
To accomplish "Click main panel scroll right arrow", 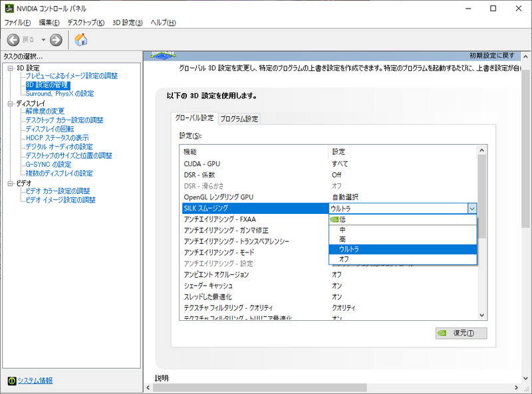I will (517, 387).
